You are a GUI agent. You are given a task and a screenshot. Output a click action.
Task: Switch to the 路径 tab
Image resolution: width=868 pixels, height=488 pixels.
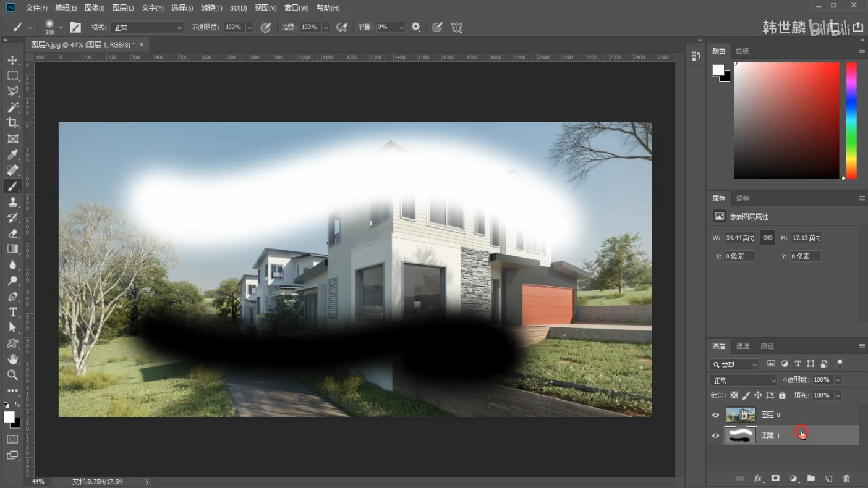click(767, 346)
